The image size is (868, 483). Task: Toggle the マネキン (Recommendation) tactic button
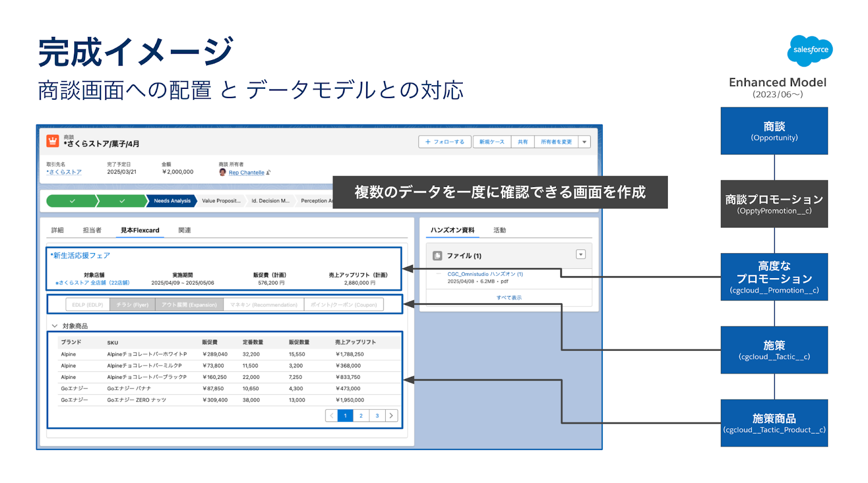click(x=264, y=305)
